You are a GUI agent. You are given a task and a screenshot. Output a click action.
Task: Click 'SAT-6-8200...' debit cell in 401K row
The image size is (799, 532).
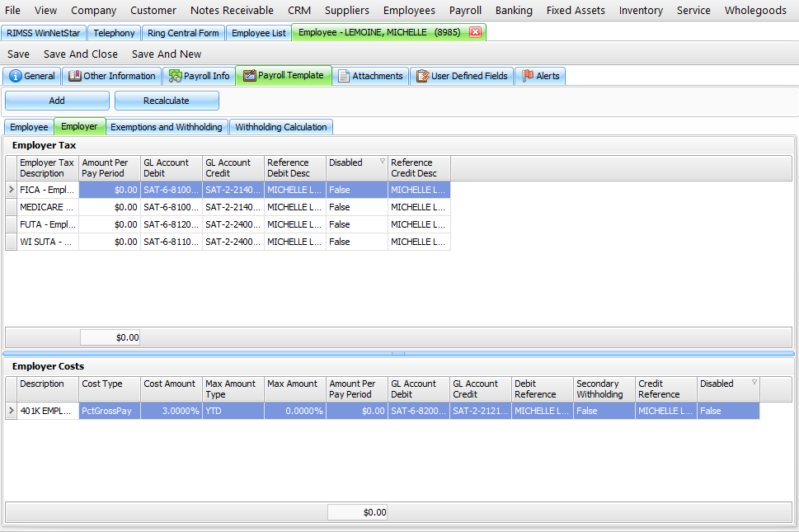[x=419, y=411]
